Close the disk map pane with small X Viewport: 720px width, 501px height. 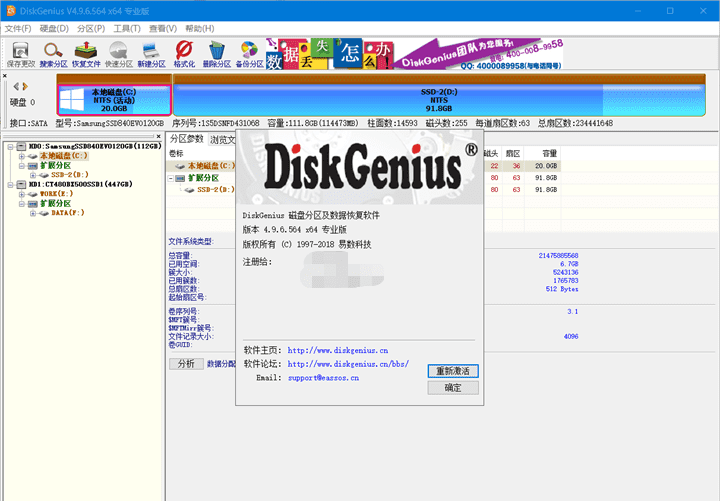click(x=5, y=76)
